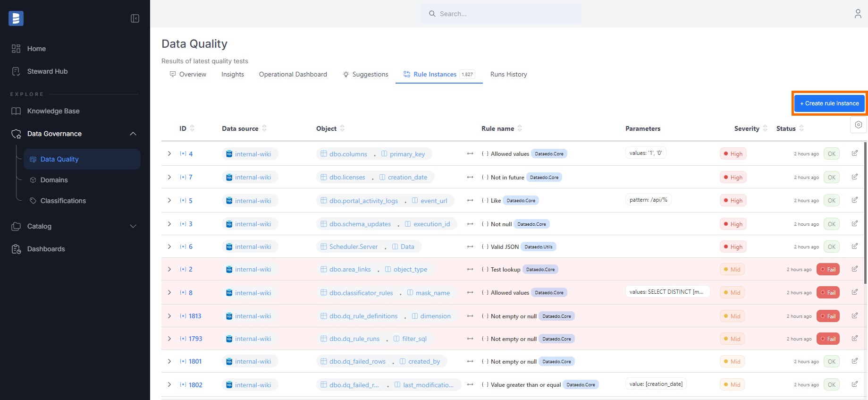Open the Suggestions tab

pos(365,74)
